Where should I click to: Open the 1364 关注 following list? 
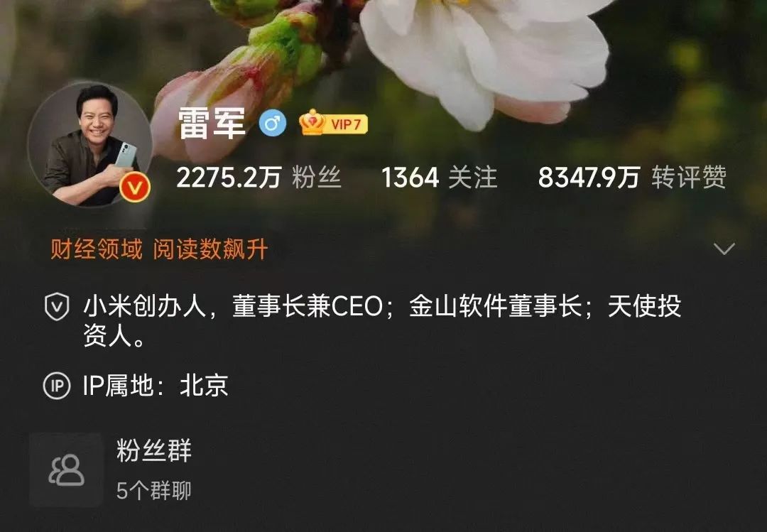(440, 177)
